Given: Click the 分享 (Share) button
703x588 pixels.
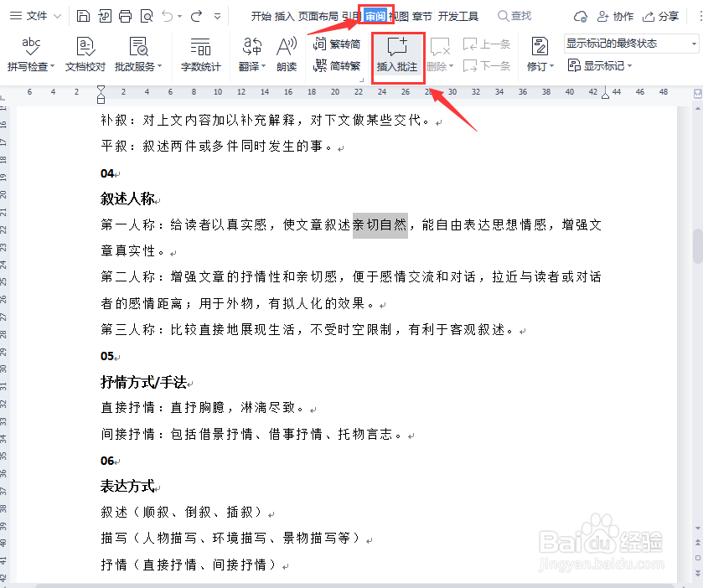Looking at the screenshot, I should [x=662, y=15].
